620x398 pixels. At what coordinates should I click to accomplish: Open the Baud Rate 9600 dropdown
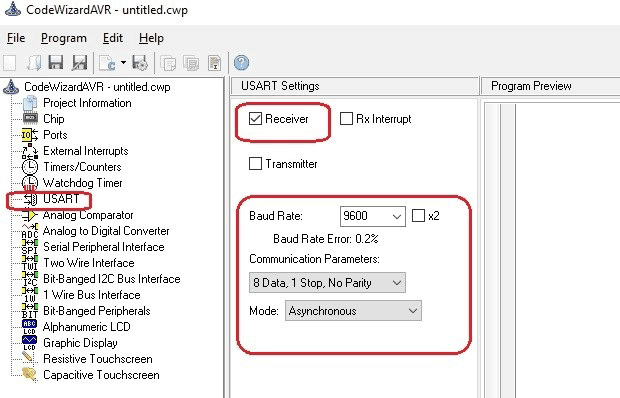click(372, 216)
